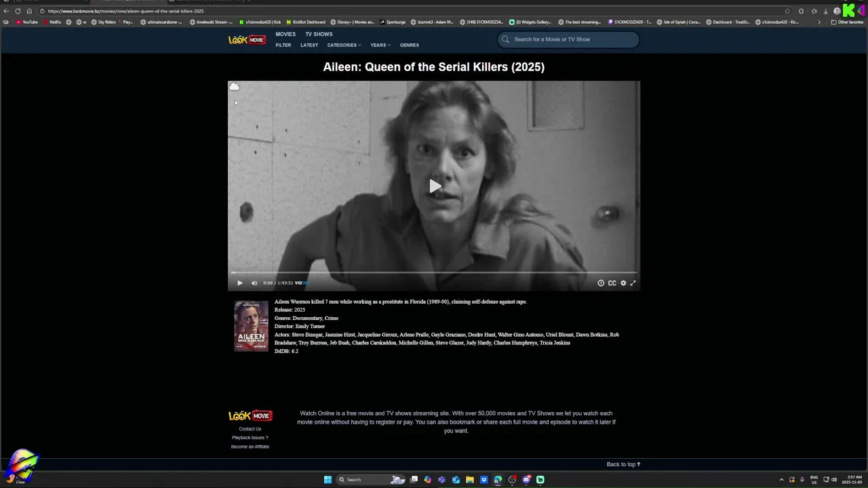Open Microsoft Edge on taskbar

point(498,480)
